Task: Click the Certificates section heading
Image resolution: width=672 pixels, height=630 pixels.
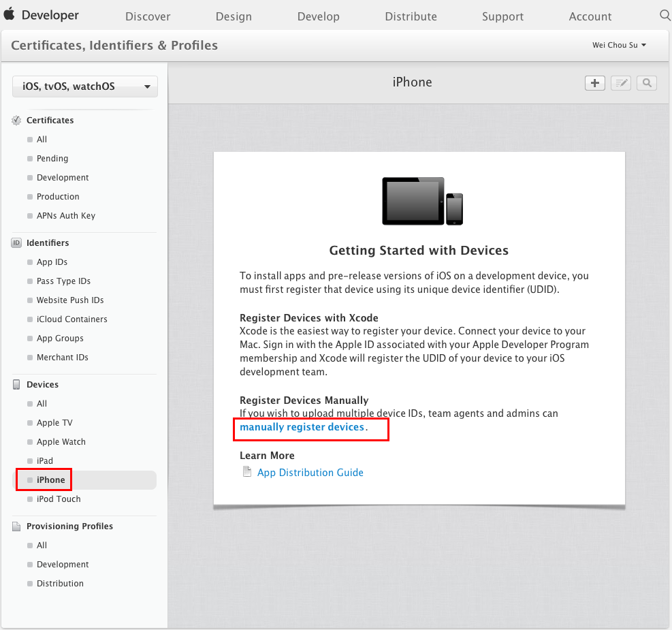Action: coord(50,121)
